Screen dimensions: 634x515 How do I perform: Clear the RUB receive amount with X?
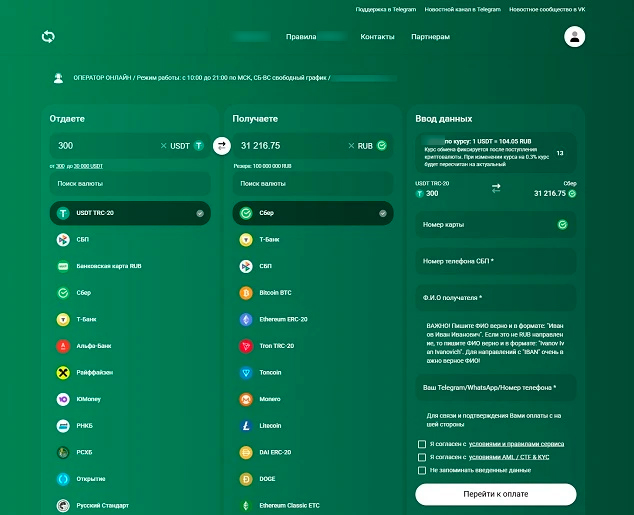coord(351,146)
